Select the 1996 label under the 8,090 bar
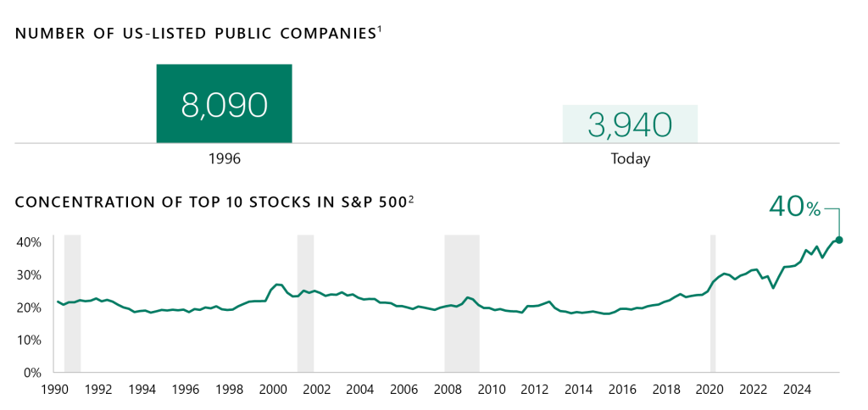 (x=224, y=158)
